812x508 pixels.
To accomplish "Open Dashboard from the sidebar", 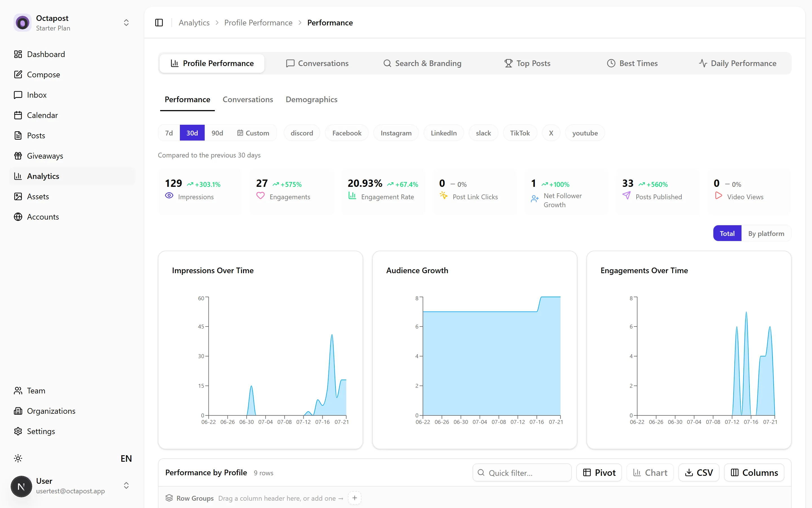I will click(72, 54).
